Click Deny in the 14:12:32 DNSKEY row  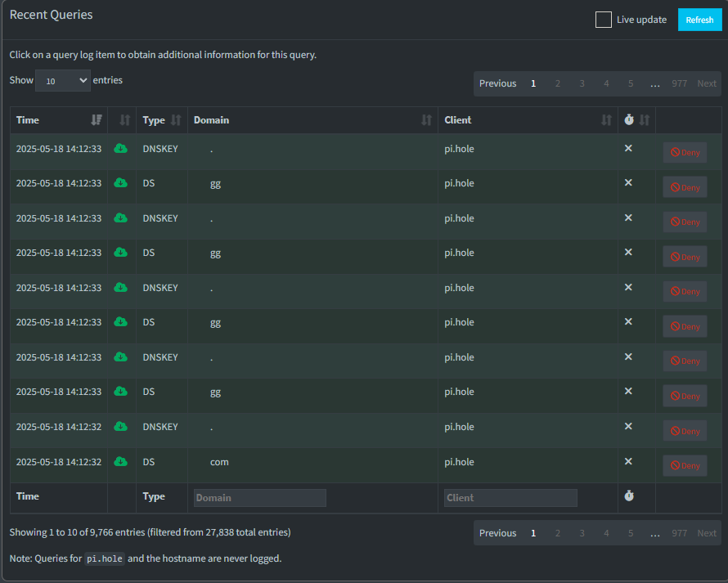coord(685,431)
